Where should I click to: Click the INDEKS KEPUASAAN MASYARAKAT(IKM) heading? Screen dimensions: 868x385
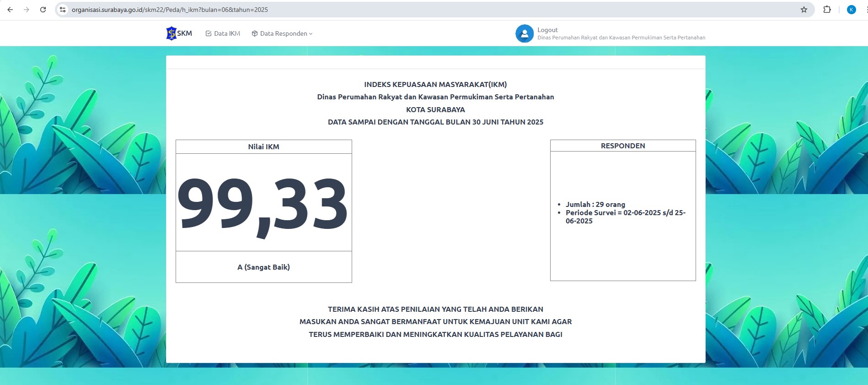tap(435, 84)
